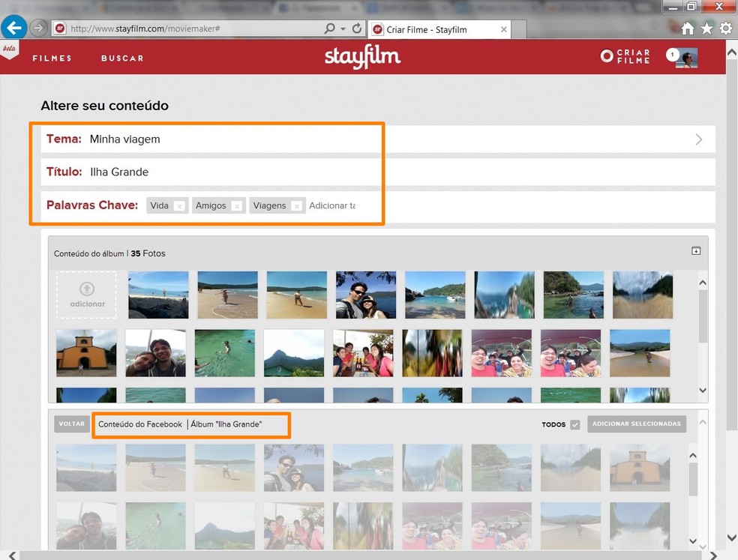Click the stayfilm logo
This screenshot has height=560, width=738.
(362, 56)
